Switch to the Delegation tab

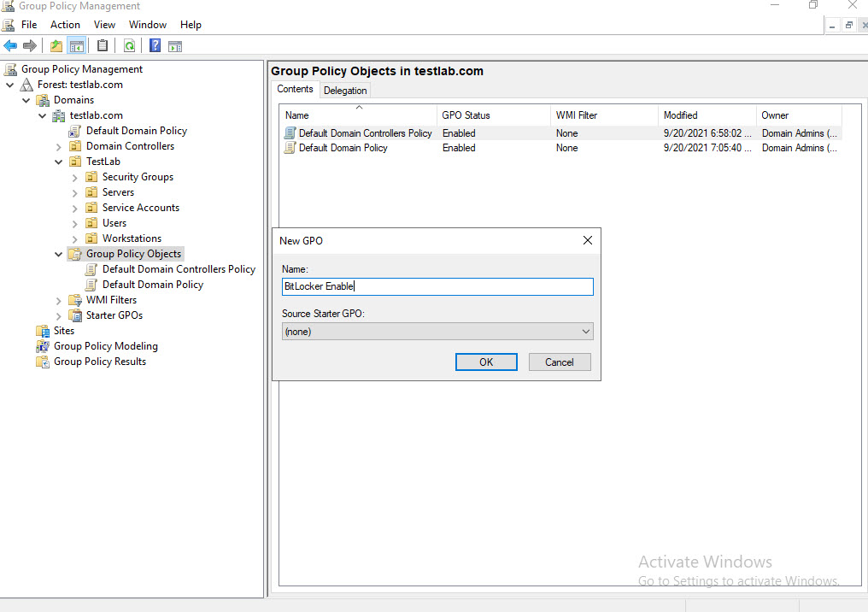coord(345,91)
